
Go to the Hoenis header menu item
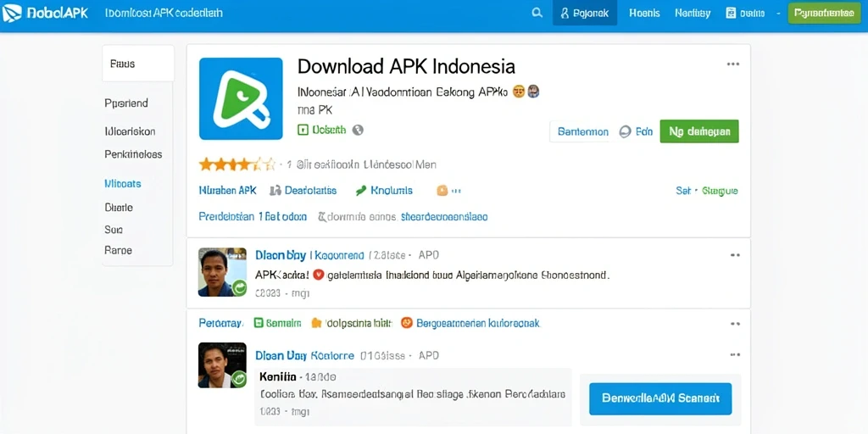point(644,14)
